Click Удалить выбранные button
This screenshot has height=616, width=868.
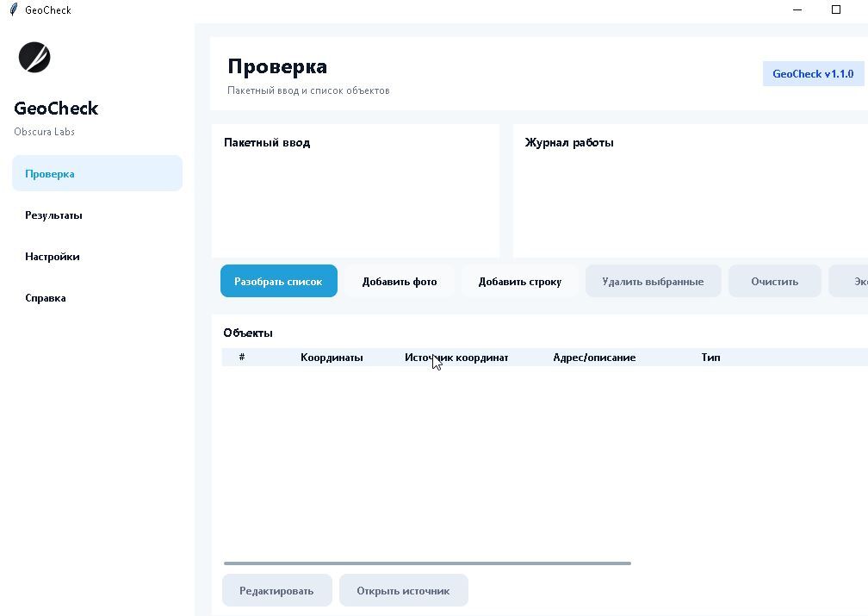click(x=654, y=281)
